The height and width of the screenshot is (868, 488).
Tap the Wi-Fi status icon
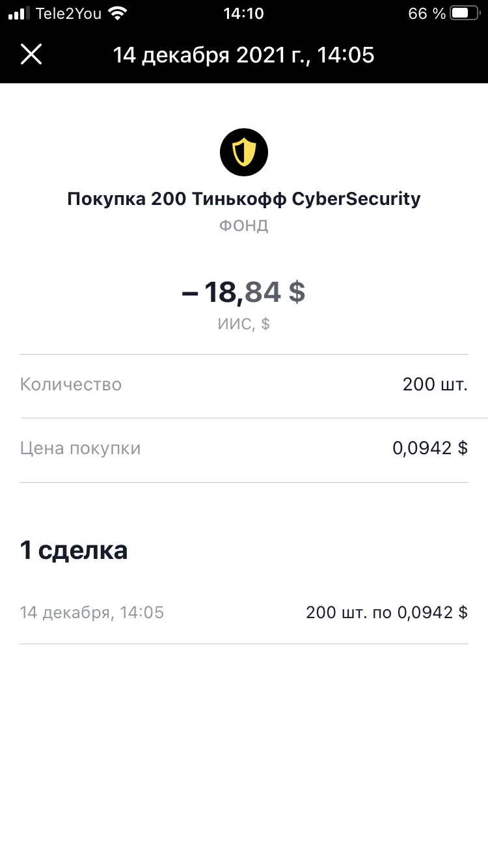[x=118, y=14]
